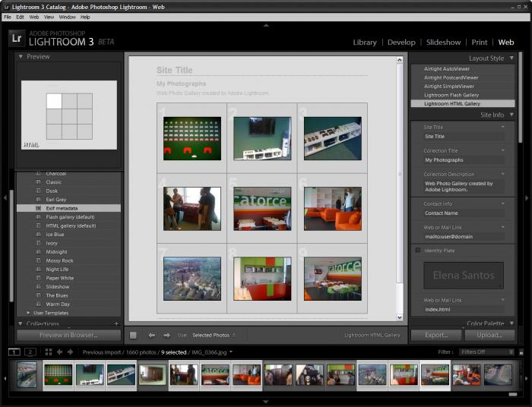This screenshot has height=407, width=532.
Task: Switch to the Library module
Action: (x=365, y=43)
